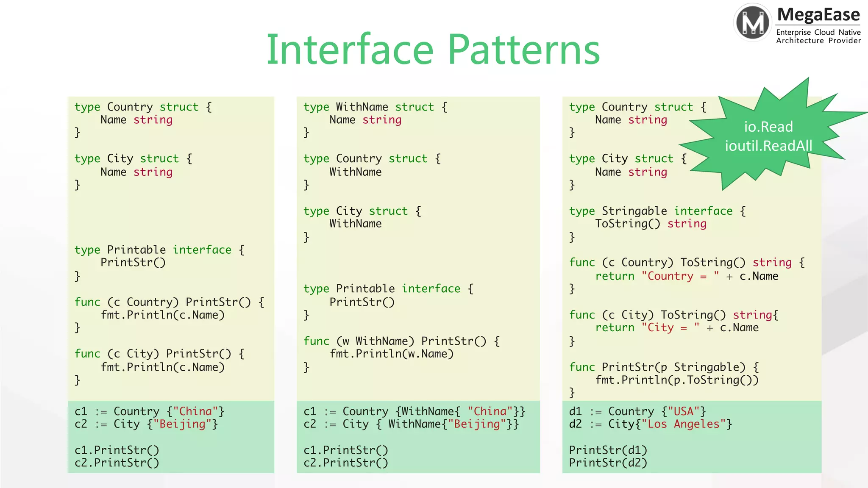
Task: Click the MegaEase circular M logo
Action: 753,22
